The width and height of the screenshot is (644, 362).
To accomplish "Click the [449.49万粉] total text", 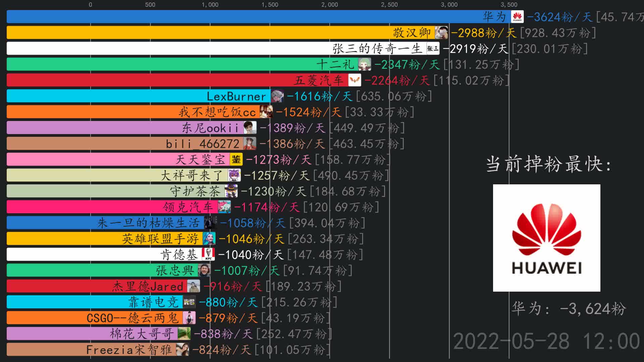I will 367,128.
